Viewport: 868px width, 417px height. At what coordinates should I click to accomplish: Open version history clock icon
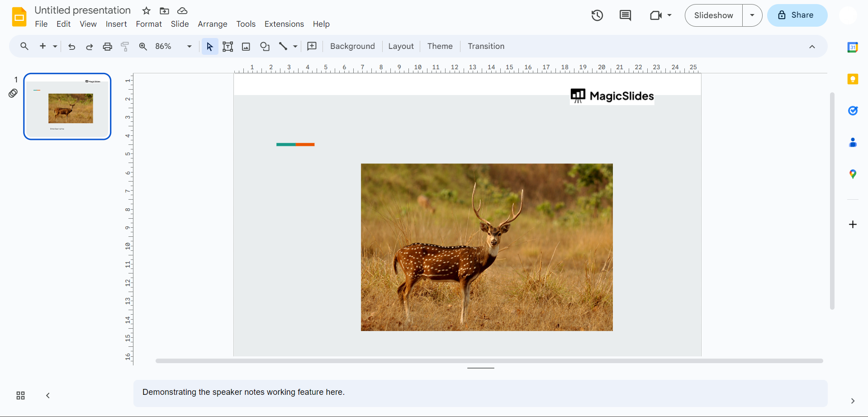(597, 15)
